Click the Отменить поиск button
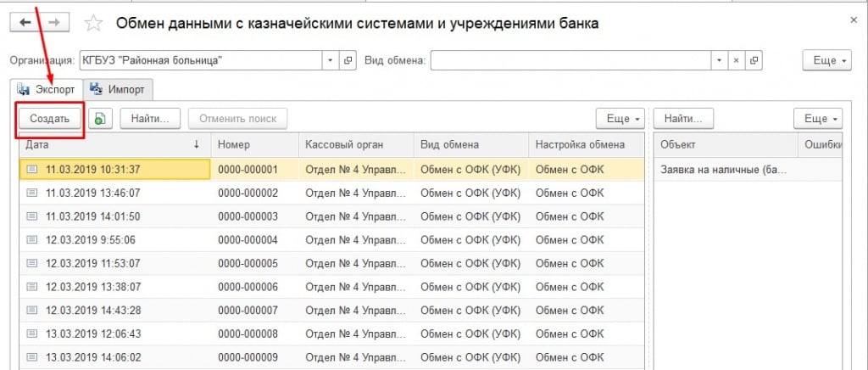 click(238, 119)
